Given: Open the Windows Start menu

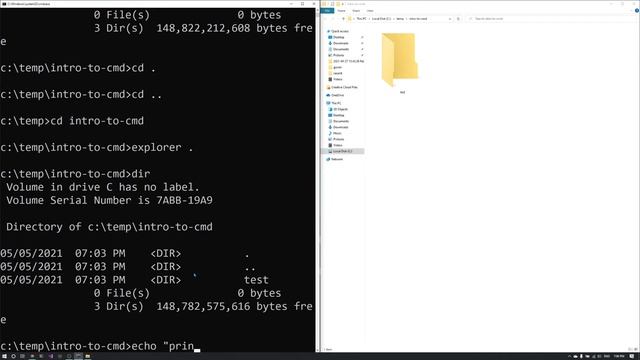Looking at the screenshot, I should click(x=4, y=356).
